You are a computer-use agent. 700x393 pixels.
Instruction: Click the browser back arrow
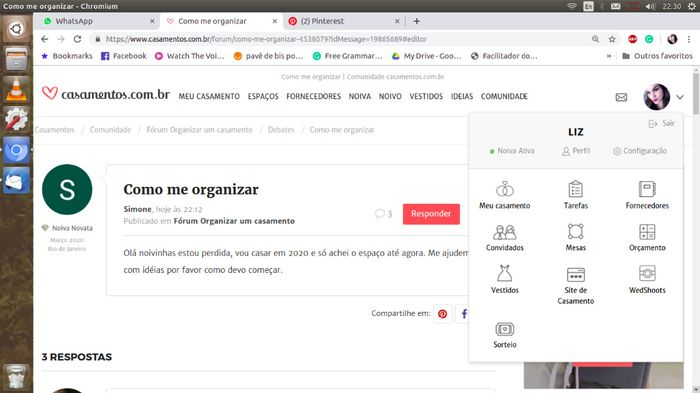pyautogui.click(x=45, y=39)
